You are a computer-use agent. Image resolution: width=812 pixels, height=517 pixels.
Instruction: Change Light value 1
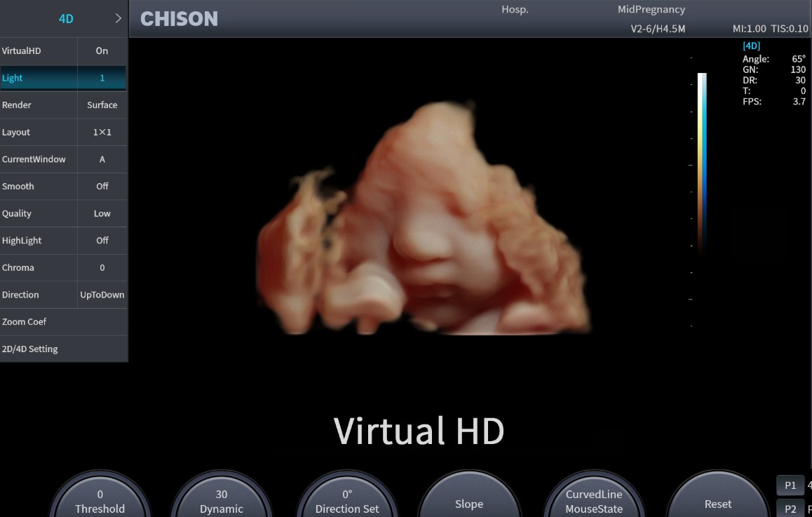102,78
